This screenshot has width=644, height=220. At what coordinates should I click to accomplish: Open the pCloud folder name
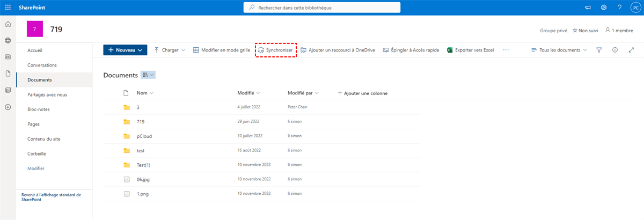143,136
